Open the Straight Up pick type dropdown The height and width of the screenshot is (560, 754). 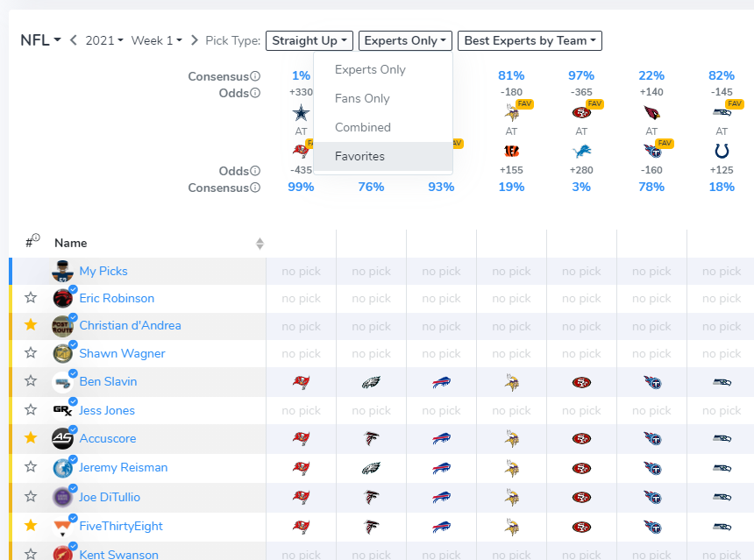[x=309, y=40]
